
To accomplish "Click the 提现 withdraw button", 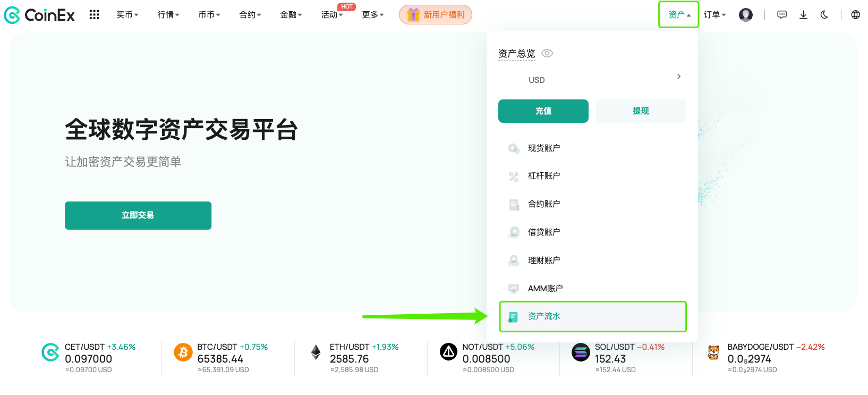I will [641, 111].
